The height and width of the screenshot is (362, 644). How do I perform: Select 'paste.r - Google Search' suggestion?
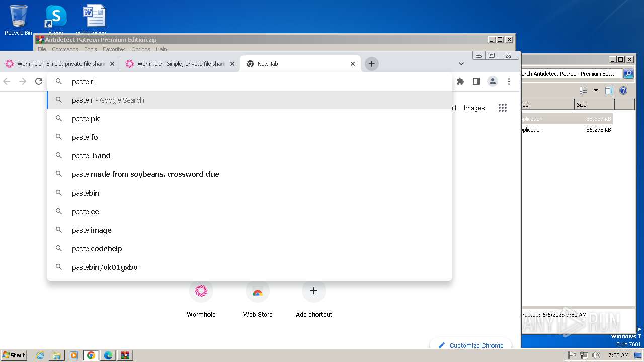(249, 100)
